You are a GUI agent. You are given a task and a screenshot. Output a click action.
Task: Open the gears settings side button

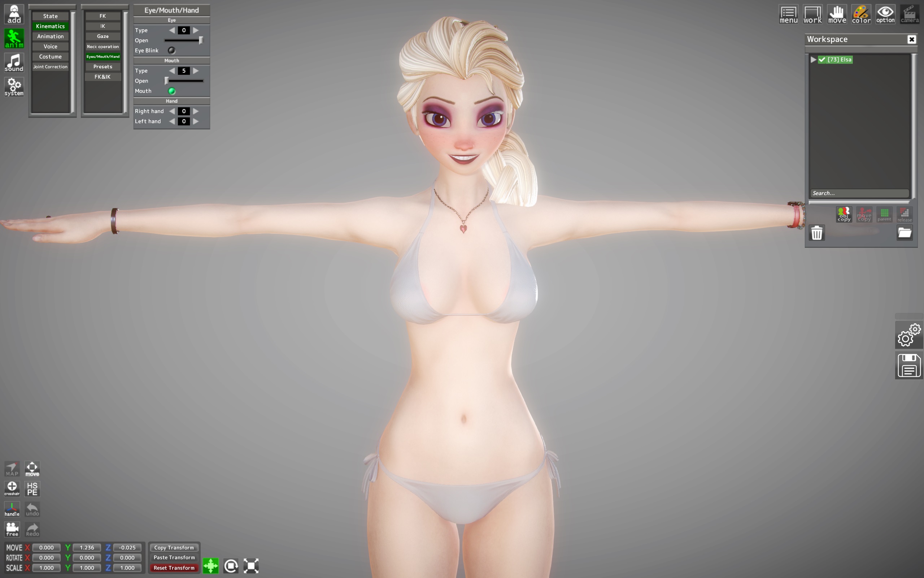pos(909,335)
